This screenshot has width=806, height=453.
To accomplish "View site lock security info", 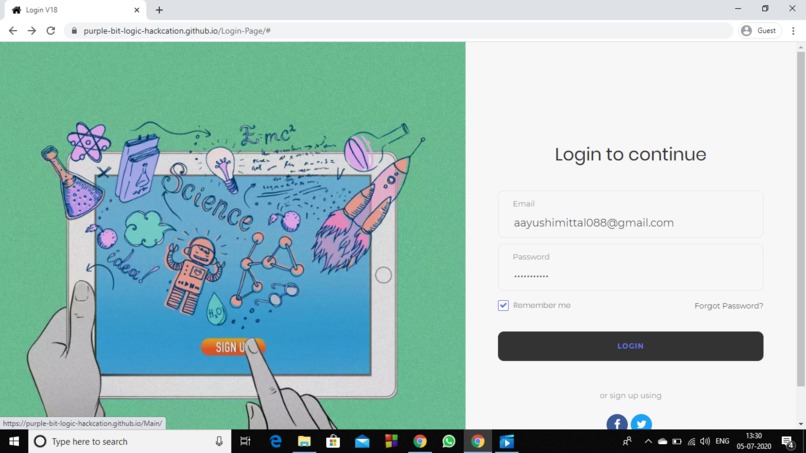I will (x=74, y=31).
